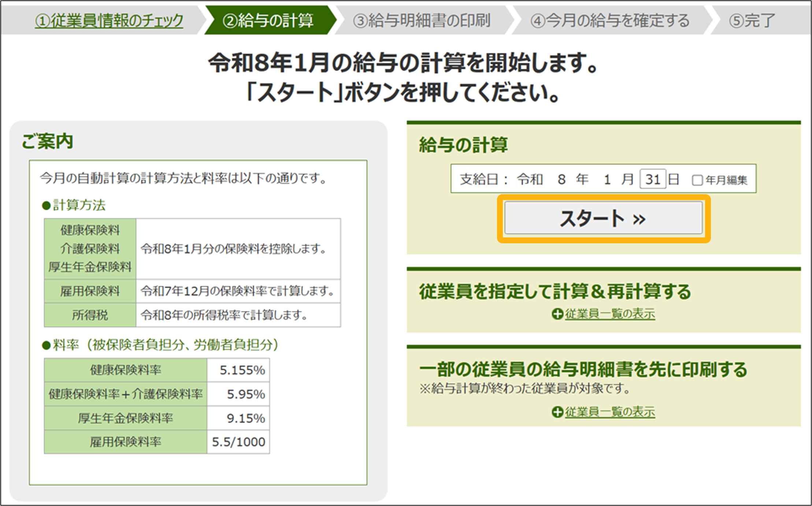
Task: Click the 厚生年金保険料率 9.15% value cell
Action: coord(238,418)
